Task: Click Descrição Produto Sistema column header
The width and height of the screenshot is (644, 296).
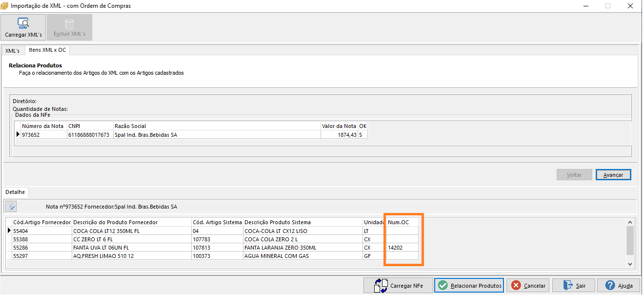Action: (303, 222)
